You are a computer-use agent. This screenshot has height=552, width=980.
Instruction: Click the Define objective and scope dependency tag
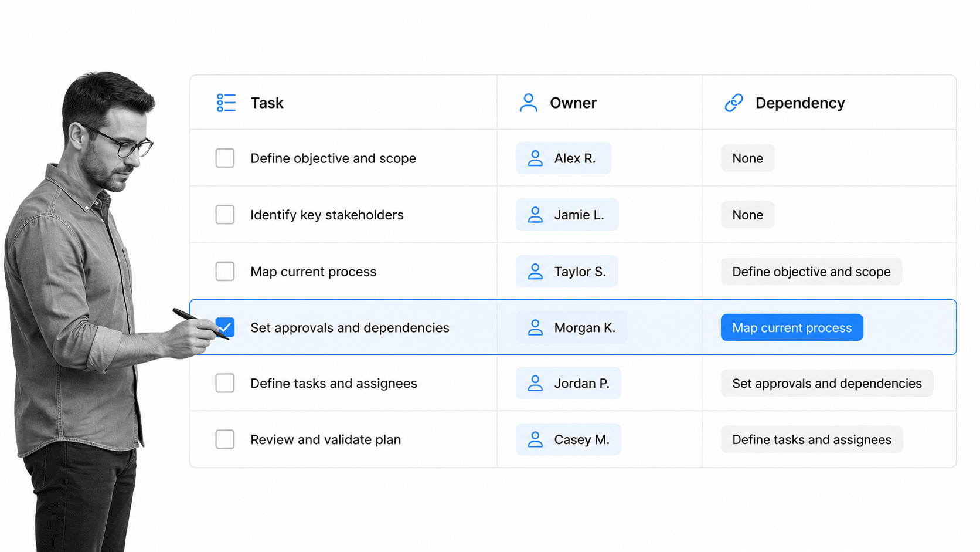click(x=811, y=272)
